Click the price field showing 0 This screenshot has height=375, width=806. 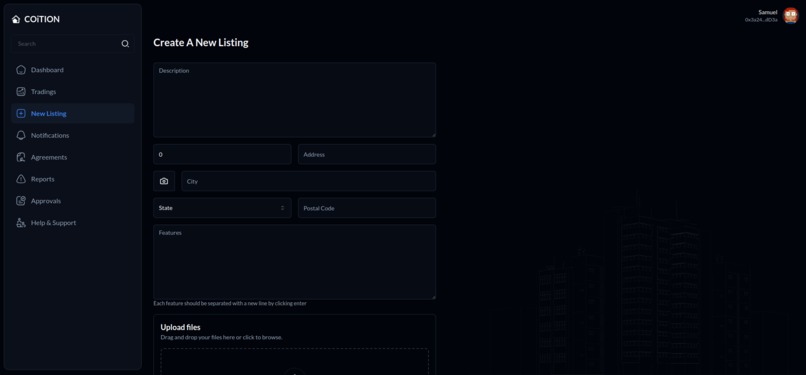click(x=223, y=154)
